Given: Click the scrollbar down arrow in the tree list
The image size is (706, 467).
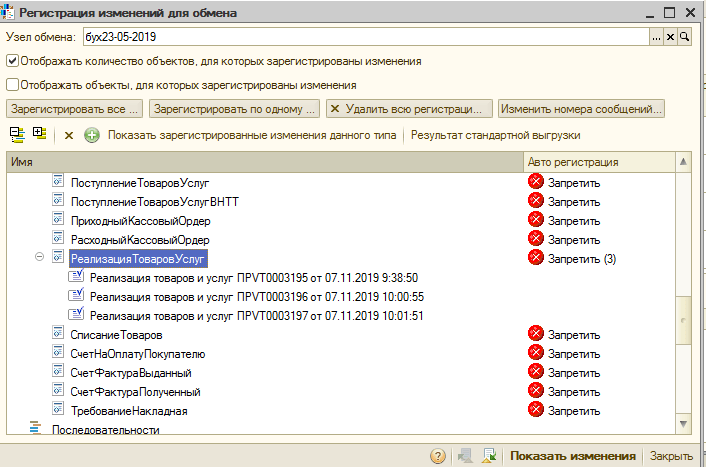Looking at the screenshot, I should 684,427.
